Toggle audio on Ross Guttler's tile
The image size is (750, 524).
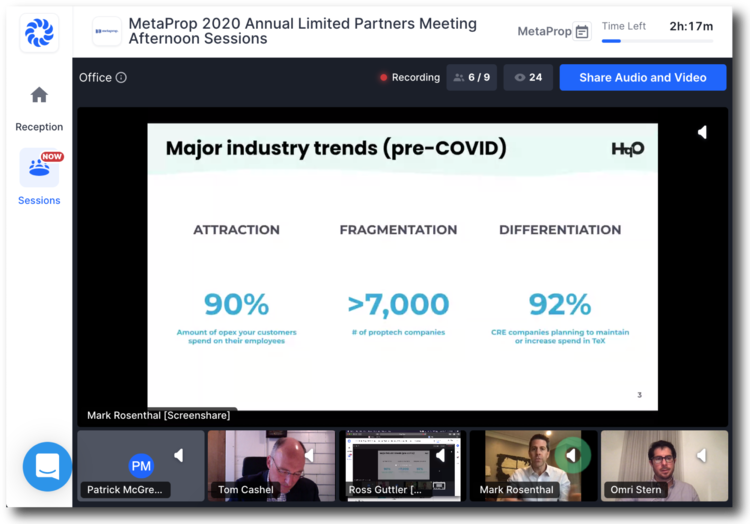coord(440,456)
